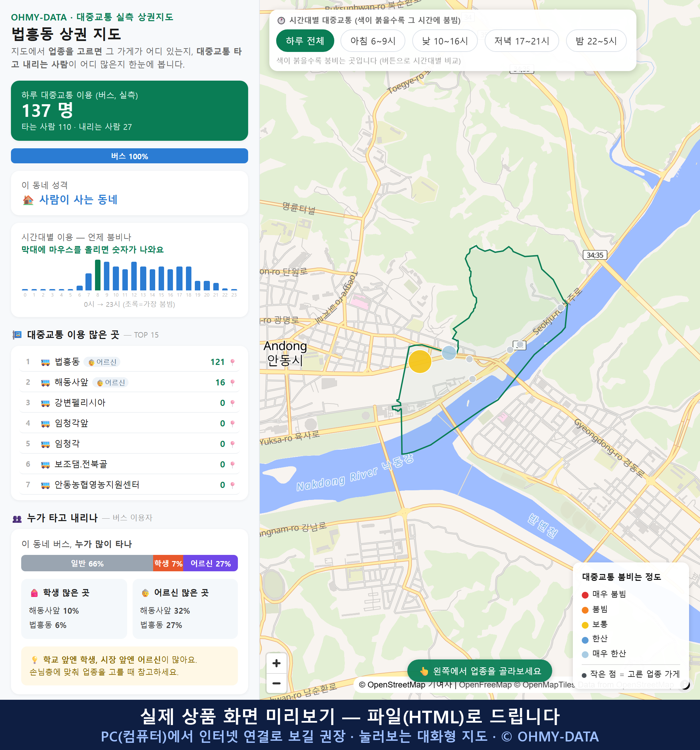
Task: Click the house icon by 사람이 사는 동네
Action: 28,200
